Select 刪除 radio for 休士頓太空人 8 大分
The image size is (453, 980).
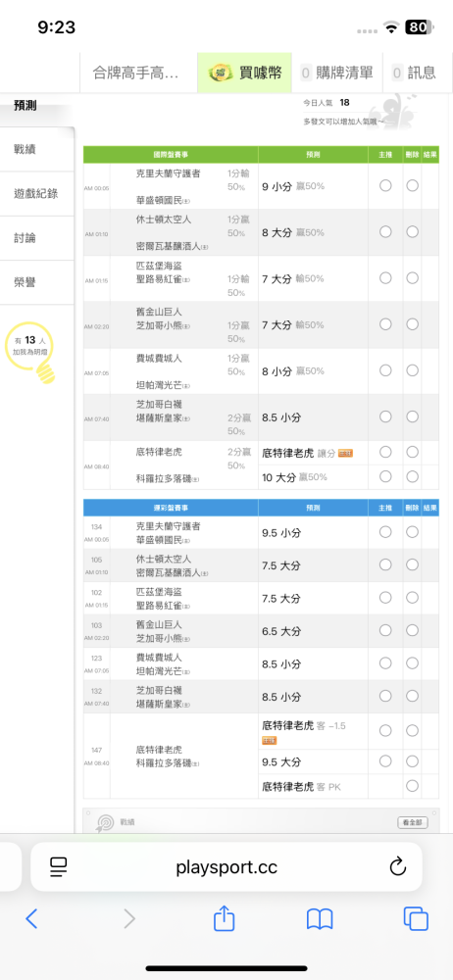pyautogui.click(x=413, y=231)
